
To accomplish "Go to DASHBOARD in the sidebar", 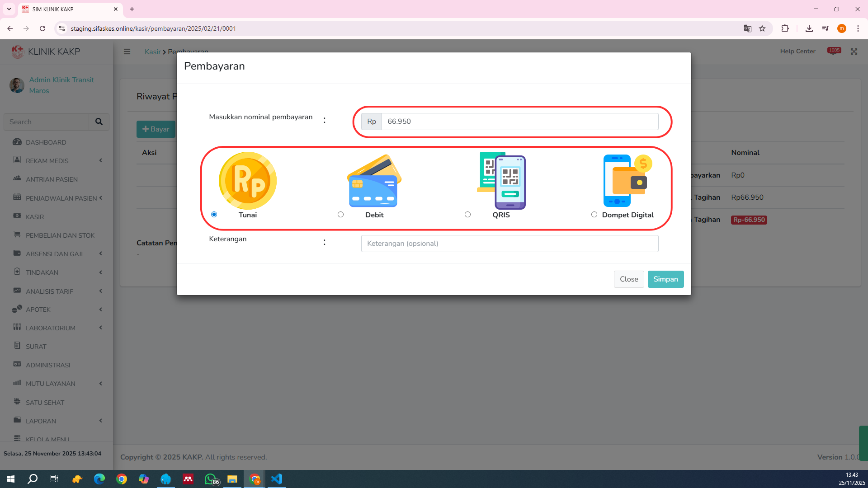I will point(46,142).
